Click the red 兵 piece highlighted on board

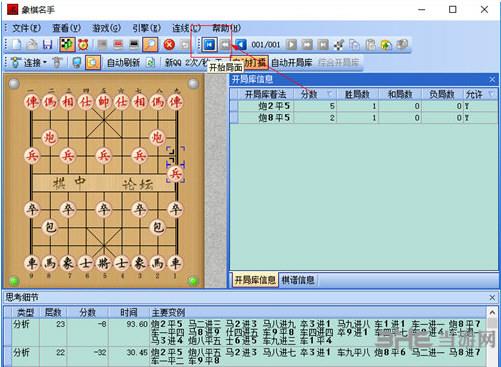tap(175, 174)
